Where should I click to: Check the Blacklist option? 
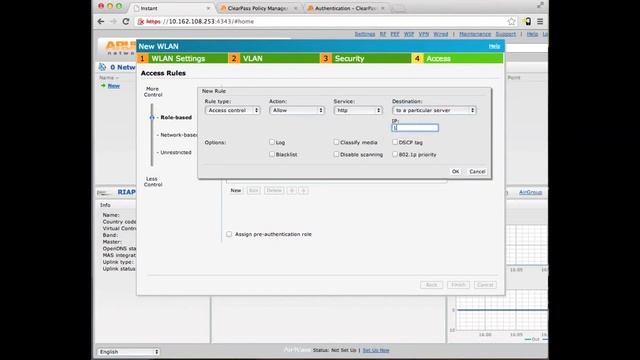point(272,154)
